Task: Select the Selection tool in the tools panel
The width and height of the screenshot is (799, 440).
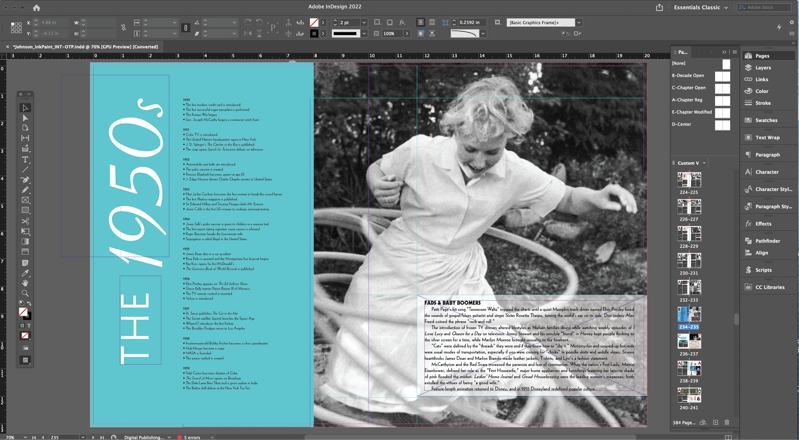Action: pyautogui.click(x=25, y=108)
